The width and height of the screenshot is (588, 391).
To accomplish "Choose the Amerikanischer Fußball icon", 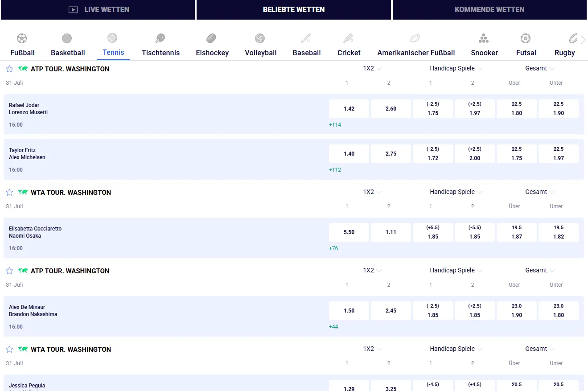I will point(415,38).
